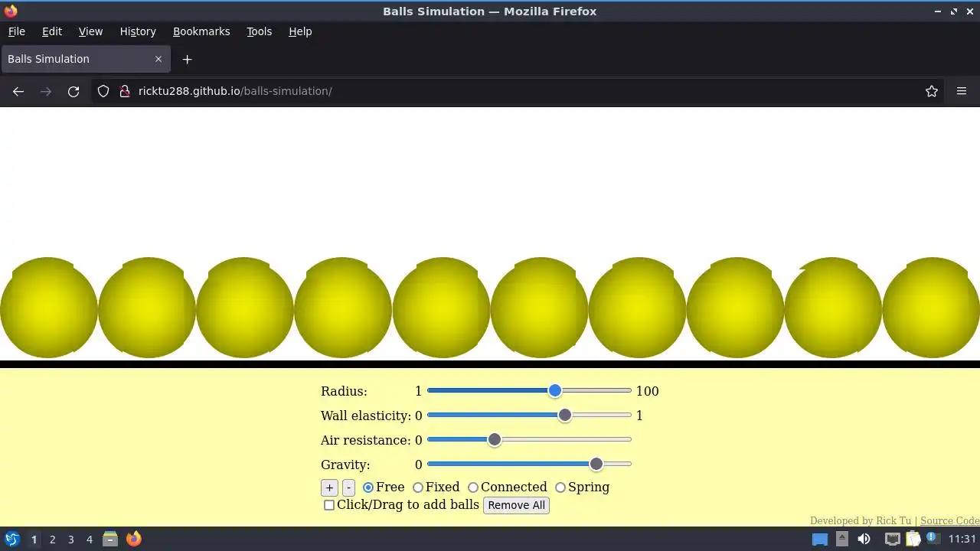Open the volume control in system tray

click(x=864, y=539)
